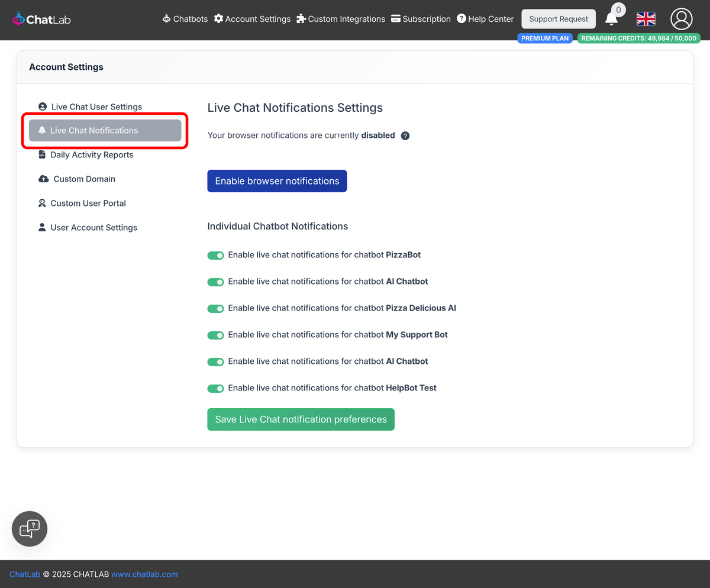Open the Chatbots robot icon in top navigation
The height and width of the screenshot is (588, 710).
[x=165, y=18]
